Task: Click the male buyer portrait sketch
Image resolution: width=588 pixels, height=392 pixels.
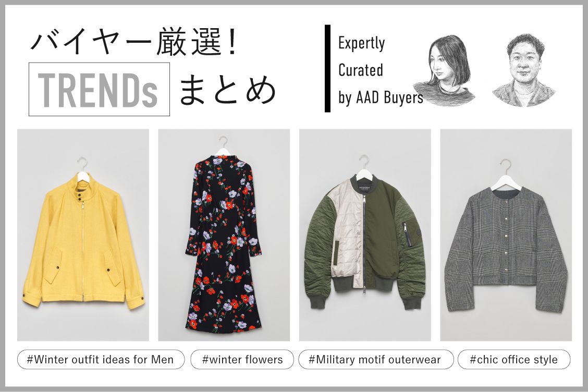Action: click(523, 70)
